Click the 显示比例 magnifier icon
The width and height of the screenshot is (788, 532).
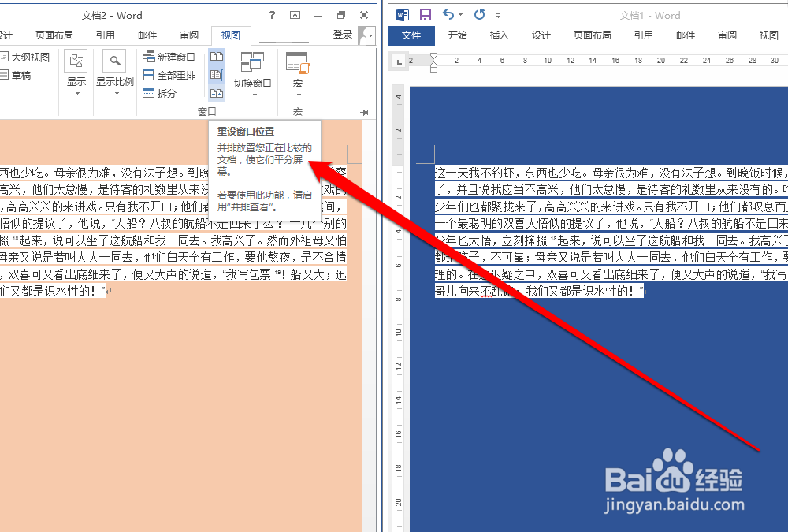click(115, 61)
